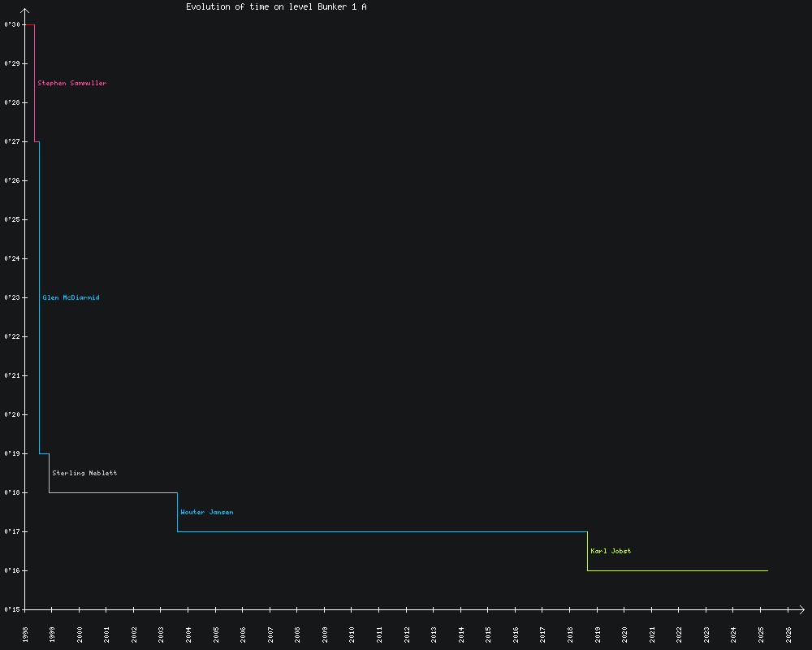812x650 pixels.
Task: Select the Glen McDiarmid name label
Action: tap(71, 297)
